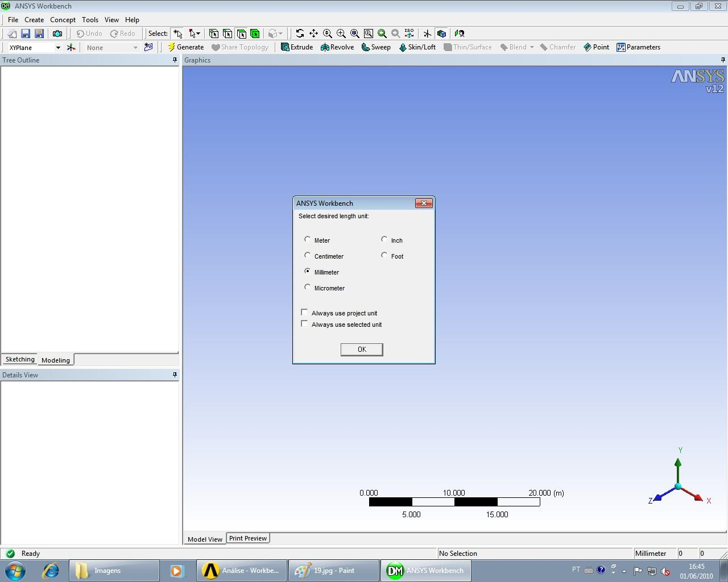
Task: Switch to the Model View tab
Action: (205, 539)
